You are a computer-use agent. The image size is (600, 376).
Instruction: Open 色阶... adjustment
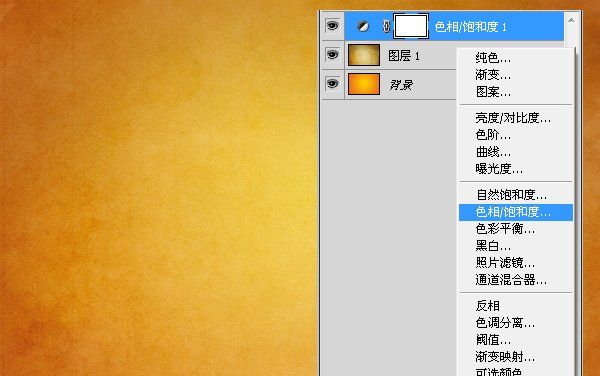[493, 135]
